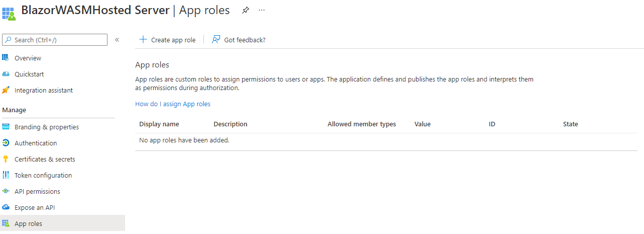Open the ellipsis more options menu
This screenshot has width=644, height=234.
tap(262, 10)
